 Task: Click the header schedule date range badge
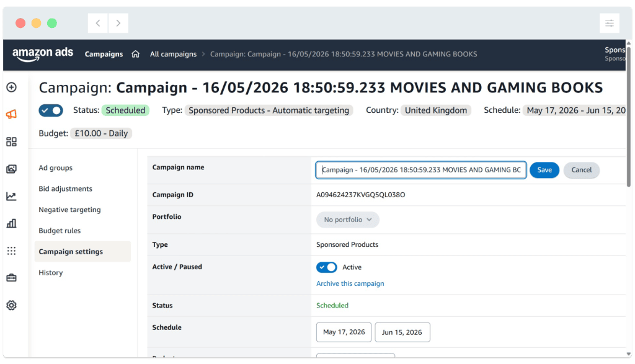click(574, 110)
